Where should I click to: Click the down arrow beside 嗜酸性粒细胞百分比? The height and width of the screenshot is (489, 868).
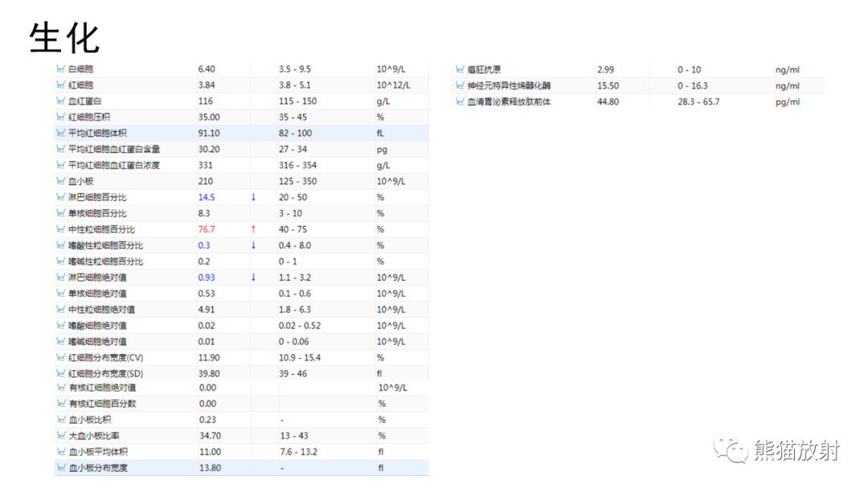point(254,245)
